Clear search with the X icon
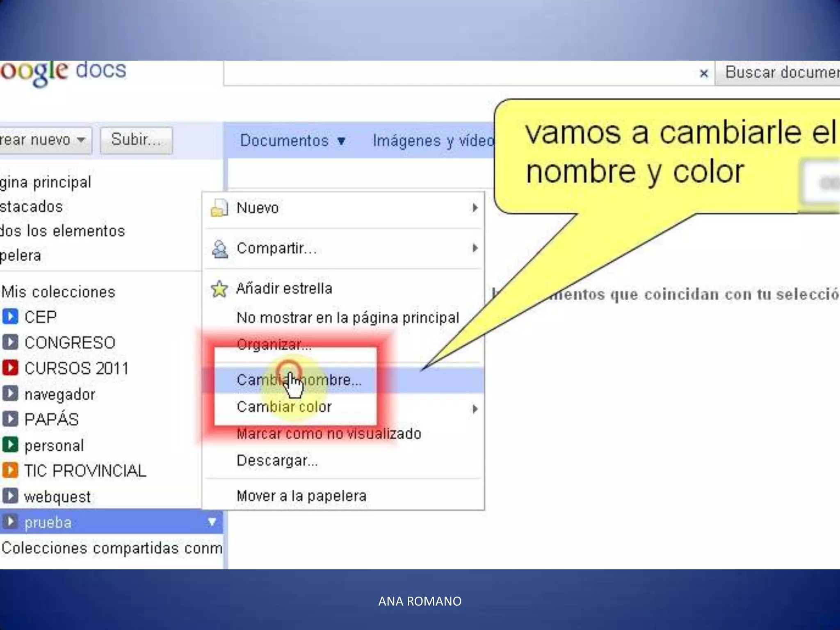The width and height of the screenshot is (840, 630). [x=704, y=73]
